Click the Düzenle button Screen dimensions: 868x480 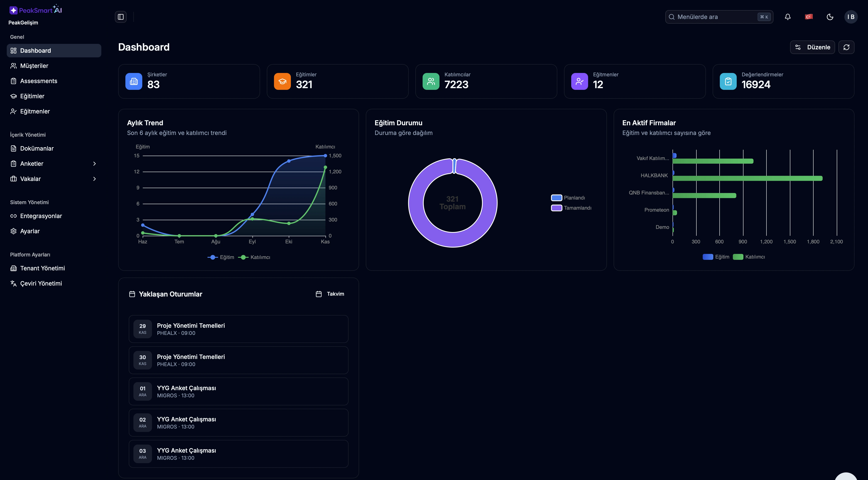(812, 47)
